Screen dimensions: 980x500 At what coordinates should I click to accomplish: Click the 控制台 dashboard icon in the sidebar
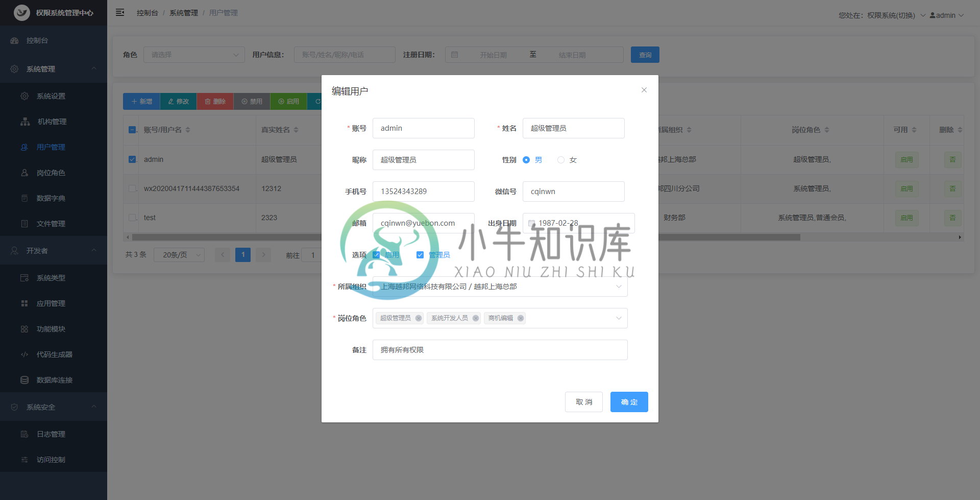point(14,40)
